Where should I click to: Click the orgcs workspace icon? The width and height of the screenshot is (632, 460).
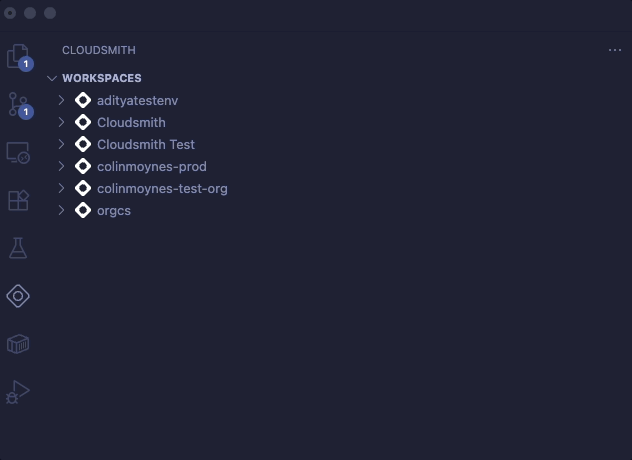coord(83,210)
